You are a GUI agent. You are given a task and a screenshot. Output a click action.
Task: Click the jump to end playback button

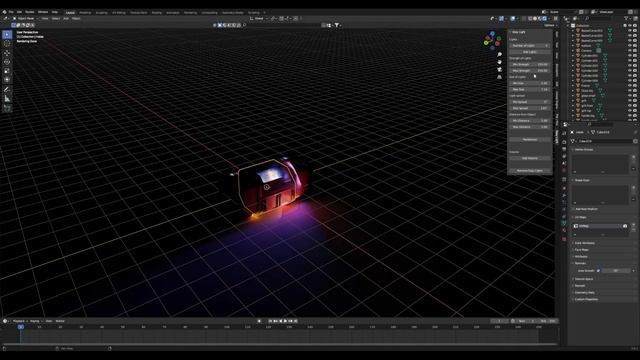pyautogui.click(x=296, y=321)
